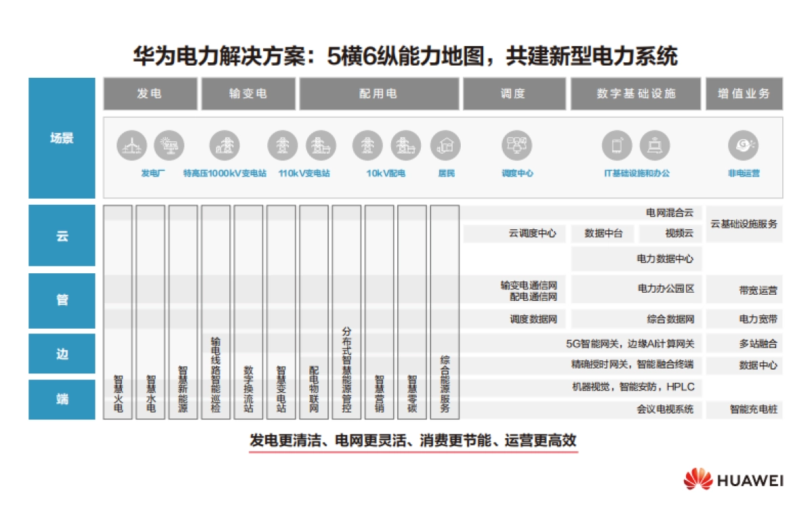812x522 pixels.
Task: Expand the 场景 scenarios section
Action: 61,138
